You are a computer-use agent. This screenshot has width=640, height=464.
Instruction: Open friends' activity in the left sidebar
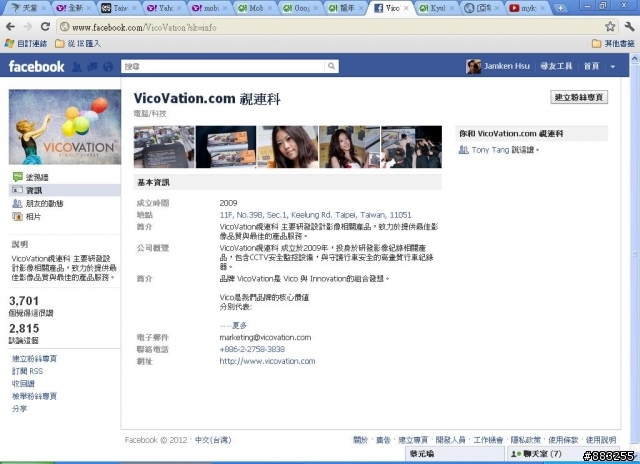point(38,203)
